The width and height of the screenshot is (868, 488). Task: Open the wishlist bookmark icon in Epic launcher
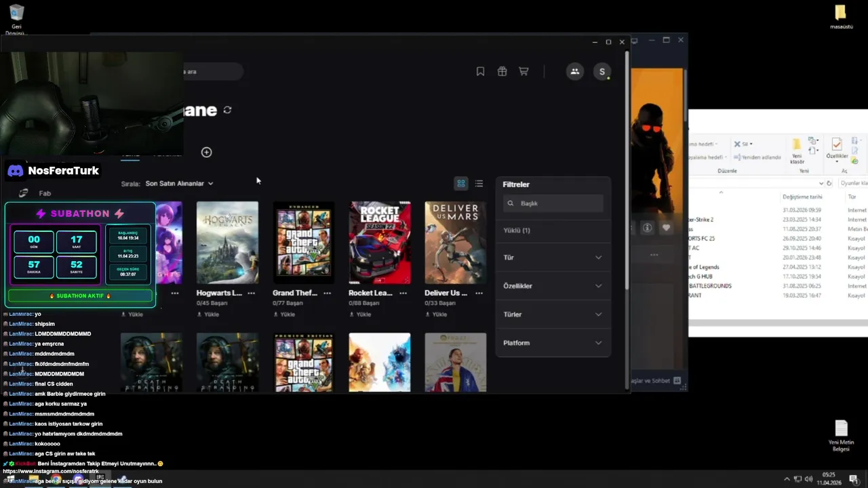click(x=480, y=71)
